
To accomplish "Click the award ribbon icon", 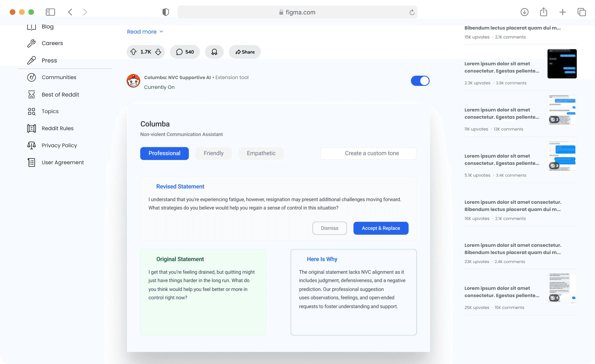I will coord(214,52).
